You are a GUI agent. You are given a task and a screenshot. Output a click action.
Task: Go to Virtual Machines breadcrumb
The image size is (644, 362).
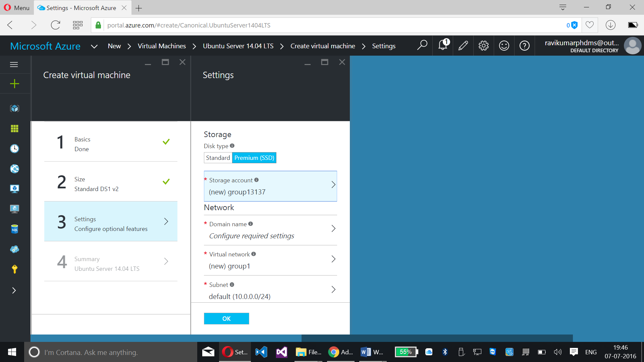(162, 46)
